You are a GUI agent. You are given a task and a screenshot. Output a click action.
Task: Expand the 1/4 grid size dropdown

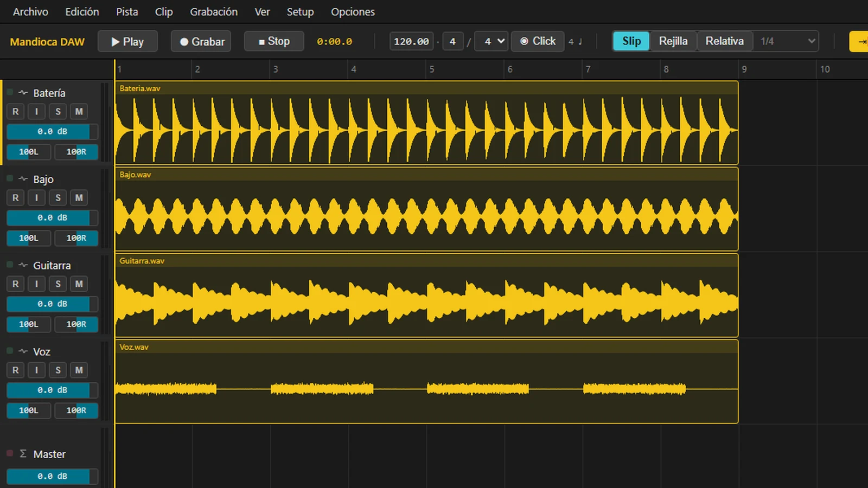[x=786, y=41]
